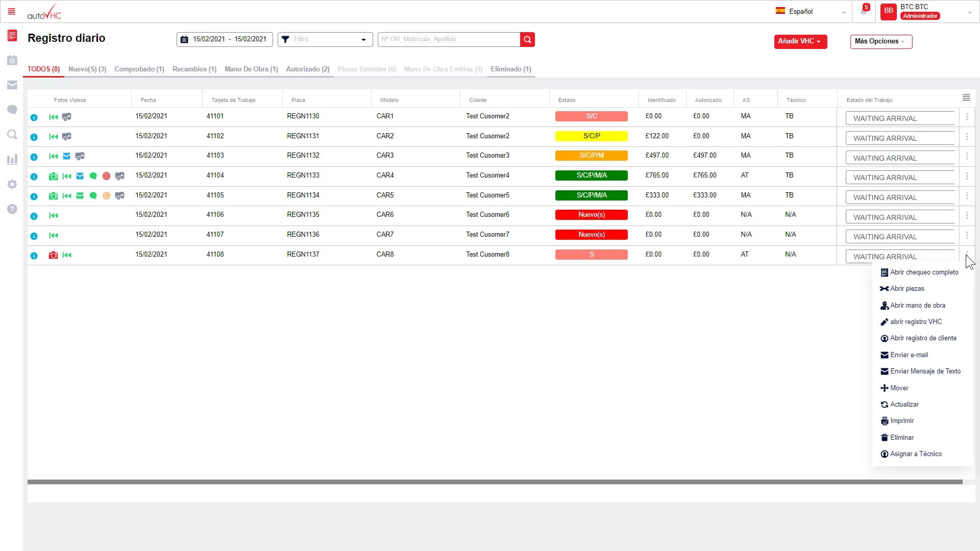Click the notification bell with badge 5
The image size is (980, 551).
[x=864, y=11]
